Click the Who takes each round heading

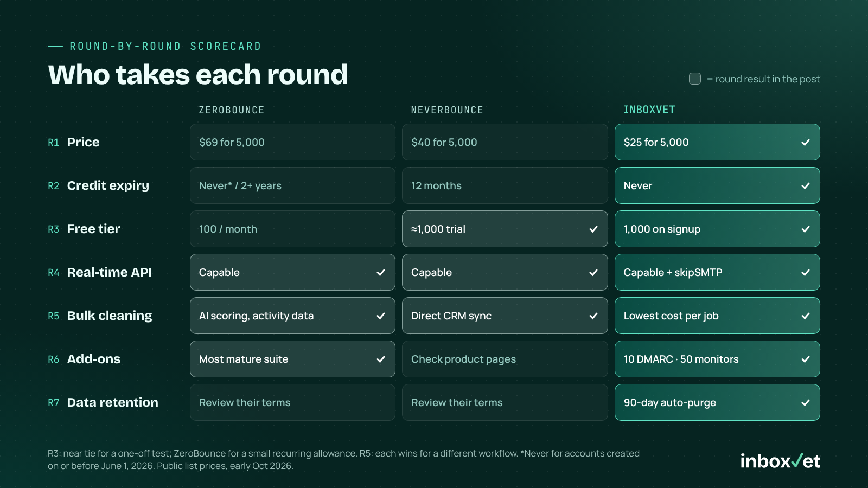coord(198,75)
